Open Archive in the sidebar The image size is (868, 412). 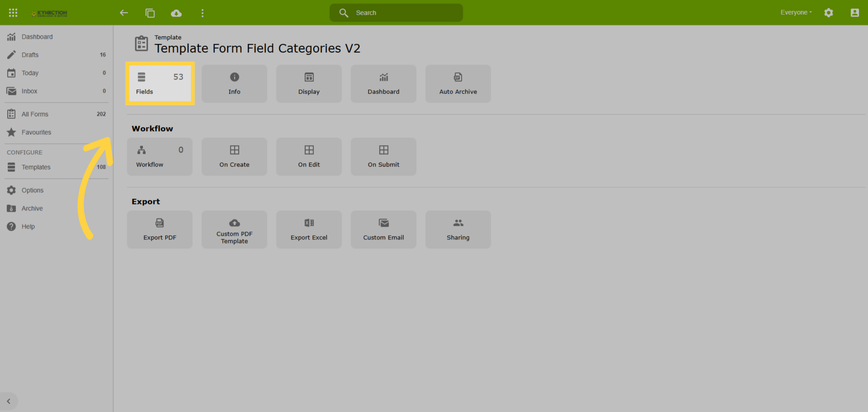click(56, 208)
